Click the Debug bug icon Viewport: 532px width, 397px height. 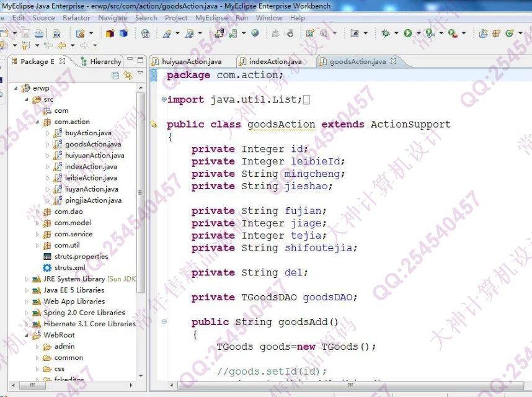tap(386, 33)
